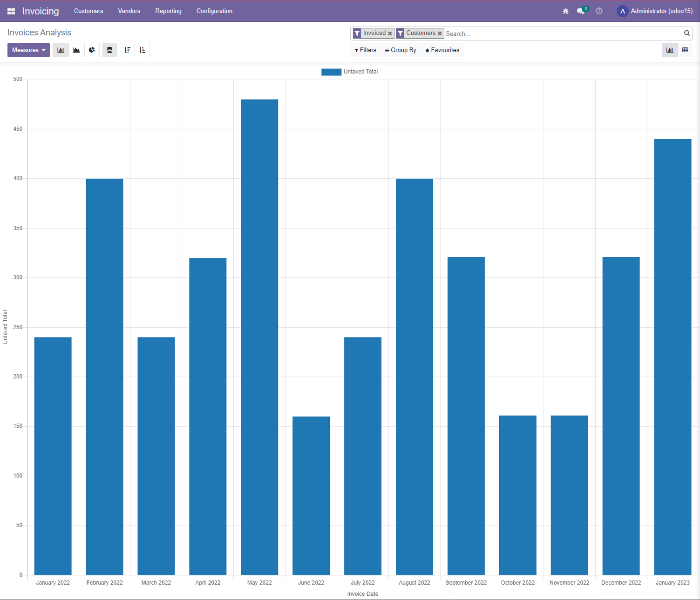Open the conversations message icon
Viewport: 700px width, 600px height.
pos(581,11)
